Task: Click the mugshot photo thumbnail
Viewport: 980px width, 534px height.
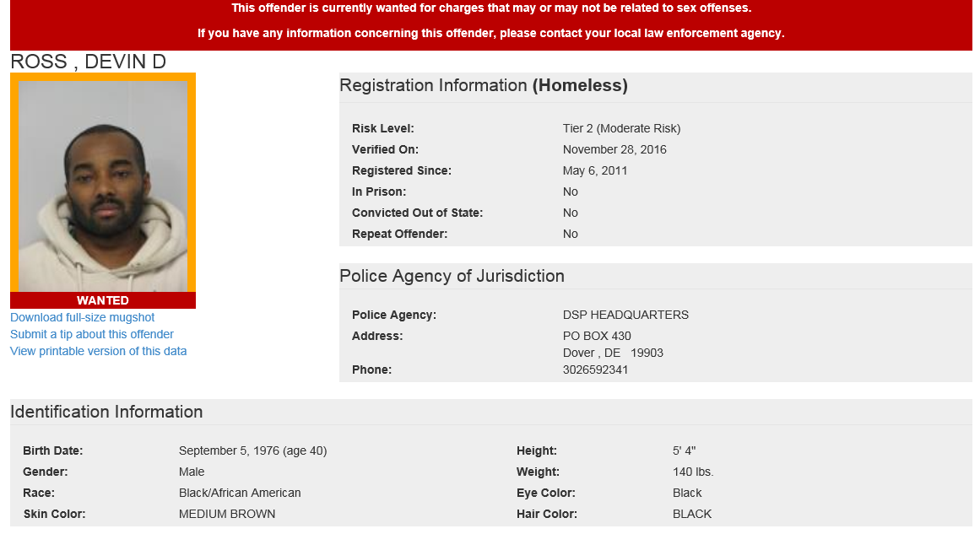Action: click(x=103, y=184)
